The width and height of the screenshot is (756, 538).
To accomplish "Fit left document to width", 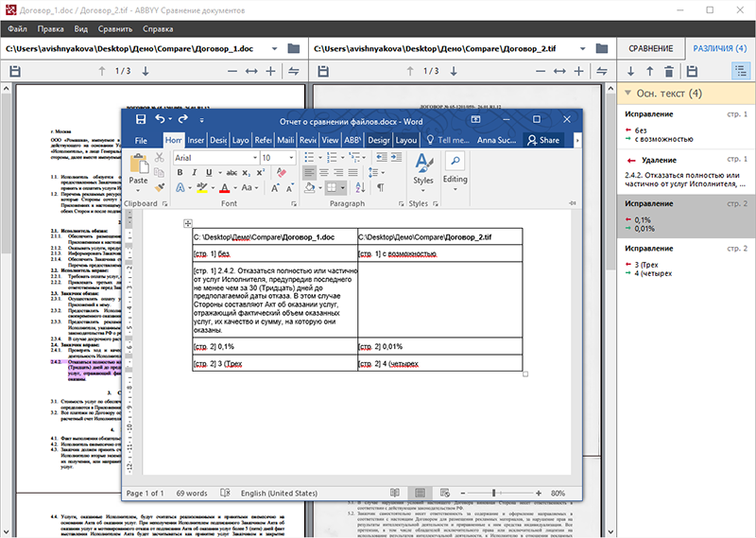I will click(x=251, y=72).
